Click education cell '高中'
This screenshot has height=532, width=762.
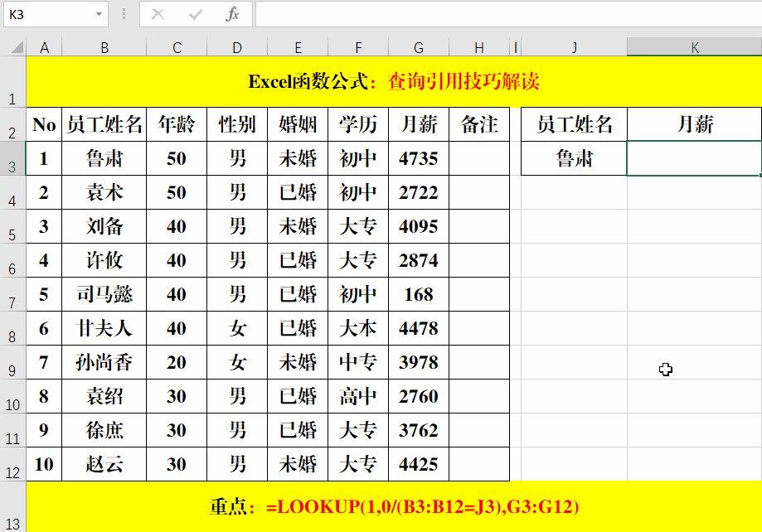click(x=358, y=396)
